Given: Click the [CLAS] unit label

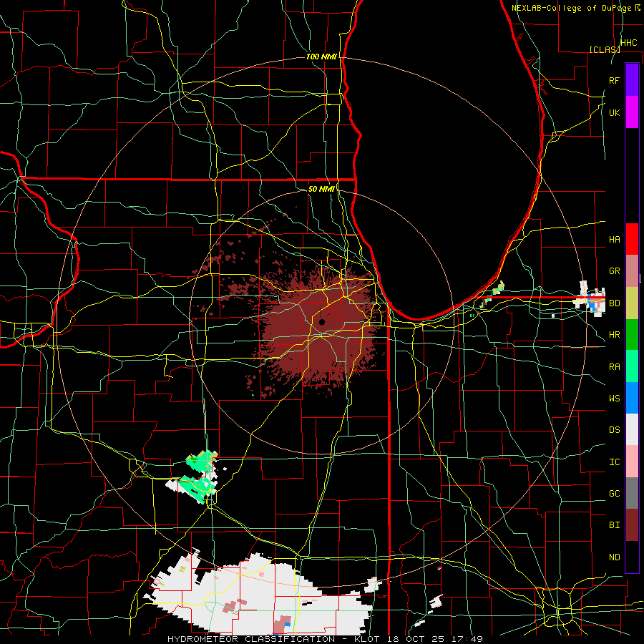Looking at the screenshot, I should coord(605,49).
